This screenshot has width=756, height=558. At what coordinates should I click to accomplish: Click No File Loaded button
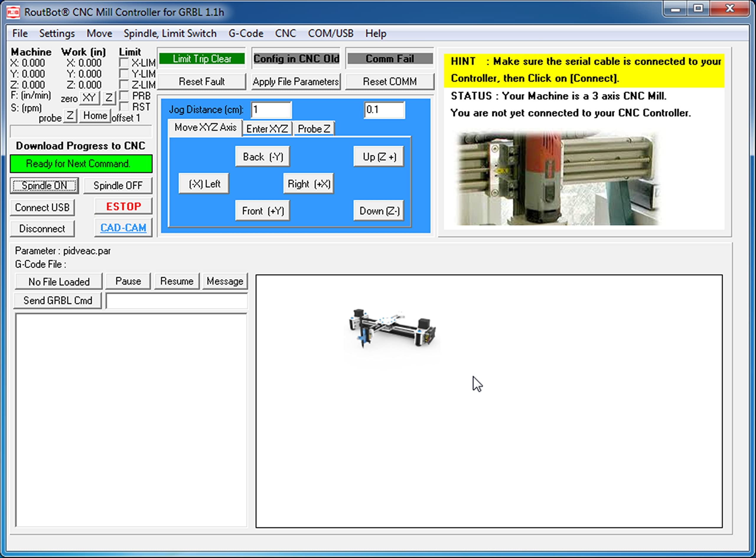58,282
